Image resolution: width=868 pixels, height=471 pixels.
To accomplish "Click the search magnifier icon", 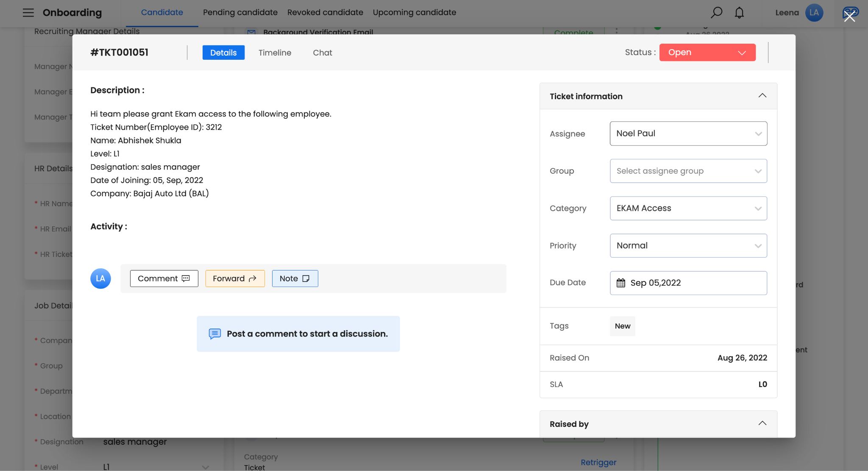I will pos(716,13).
